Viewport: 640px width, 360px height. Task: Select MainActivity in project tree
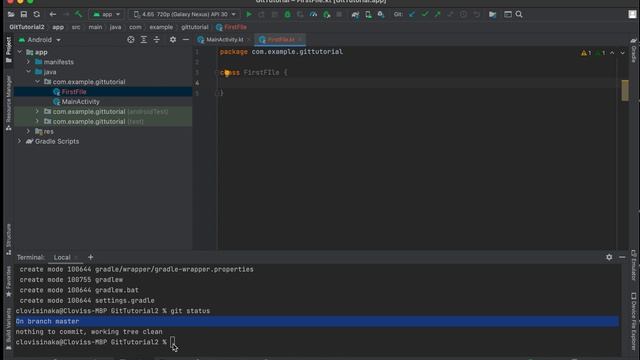pyautogui.click(x=80, y=102)
